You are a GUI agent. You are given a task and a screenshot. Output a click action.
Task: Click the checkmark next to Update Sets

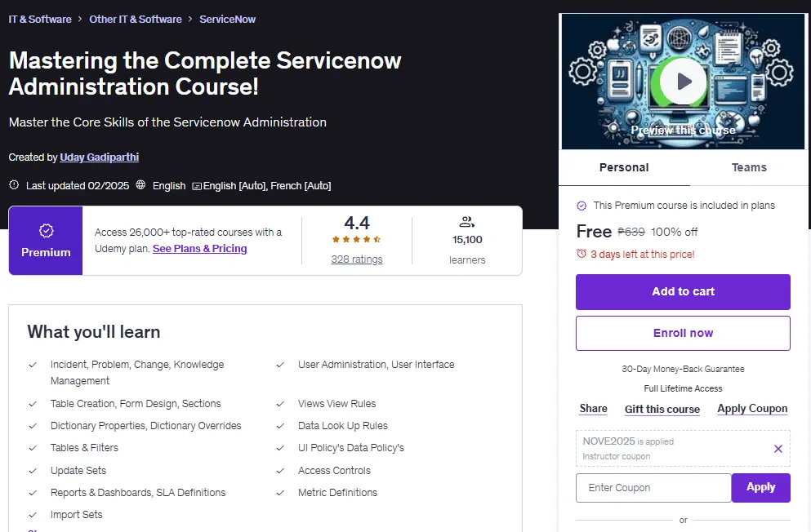click(33, 471)
